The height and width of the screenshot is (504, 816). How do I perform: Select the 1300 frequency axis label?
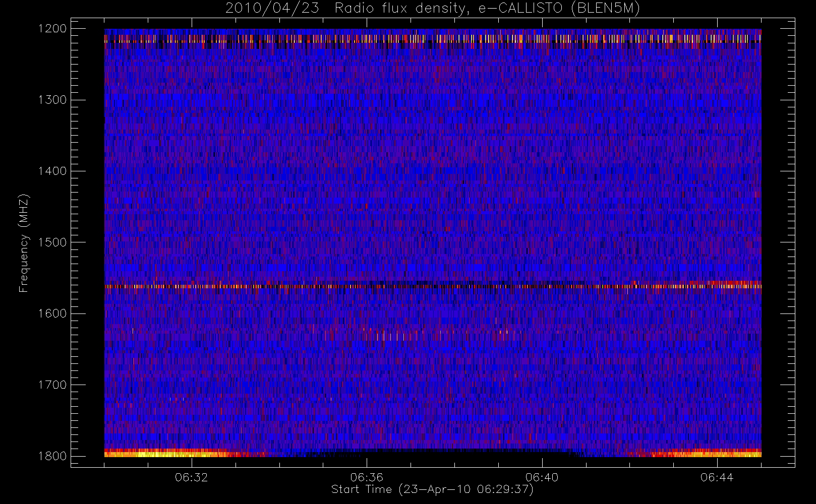[52, 100]
